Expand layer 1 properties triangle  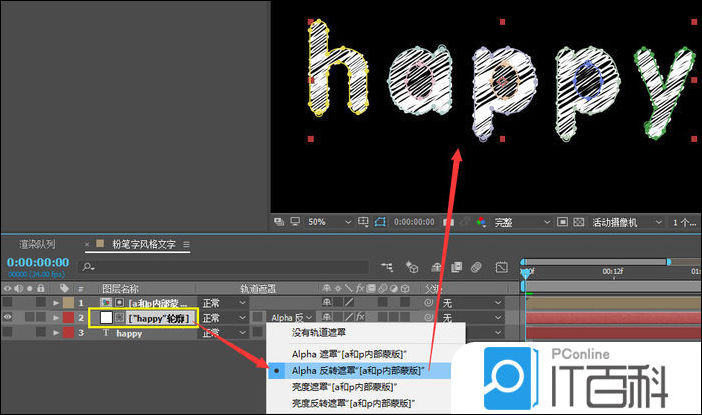pos(56,303)
